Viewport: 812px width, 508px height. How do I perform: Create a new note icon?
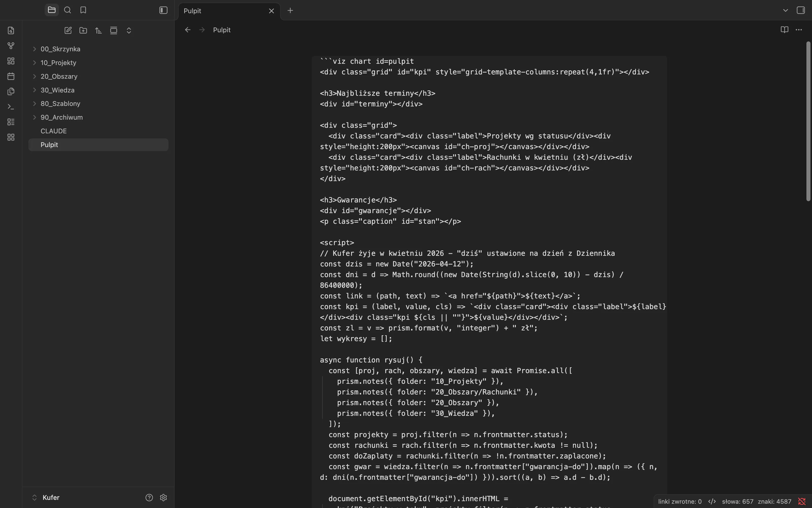click(68, 30)
